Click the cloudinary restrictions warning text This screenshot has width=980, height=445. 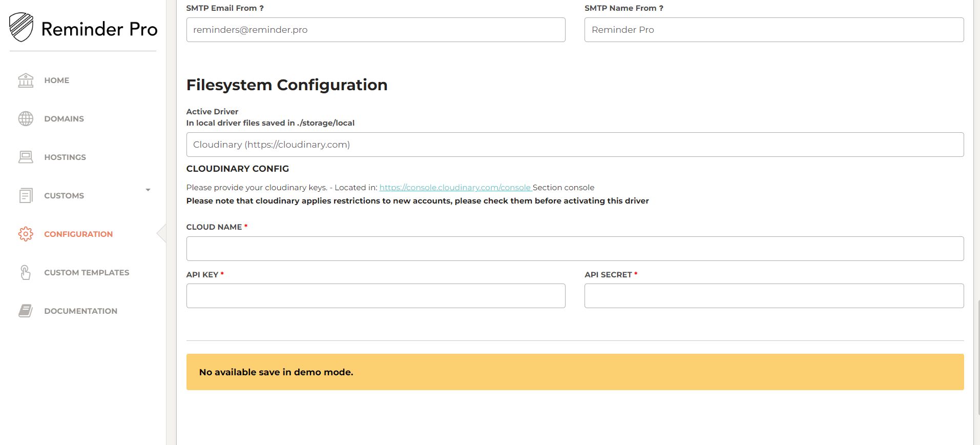click(418, 201)
